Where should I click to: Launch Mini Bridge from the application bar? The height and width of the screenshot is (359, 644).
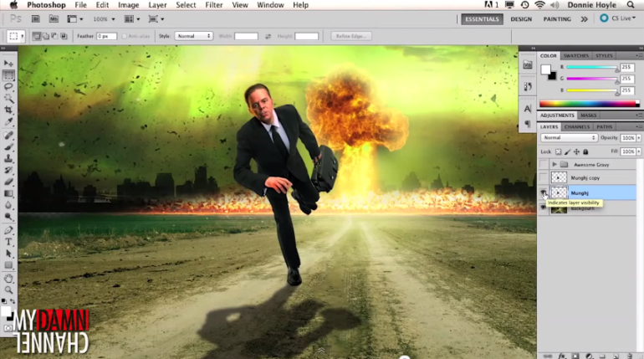tap(54, 19)
